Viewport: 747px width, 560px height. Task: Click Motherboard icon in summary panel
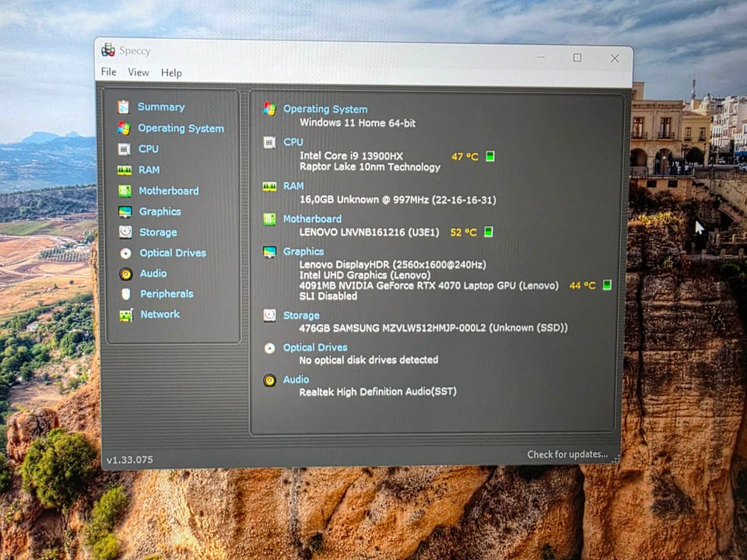(270, 219)
